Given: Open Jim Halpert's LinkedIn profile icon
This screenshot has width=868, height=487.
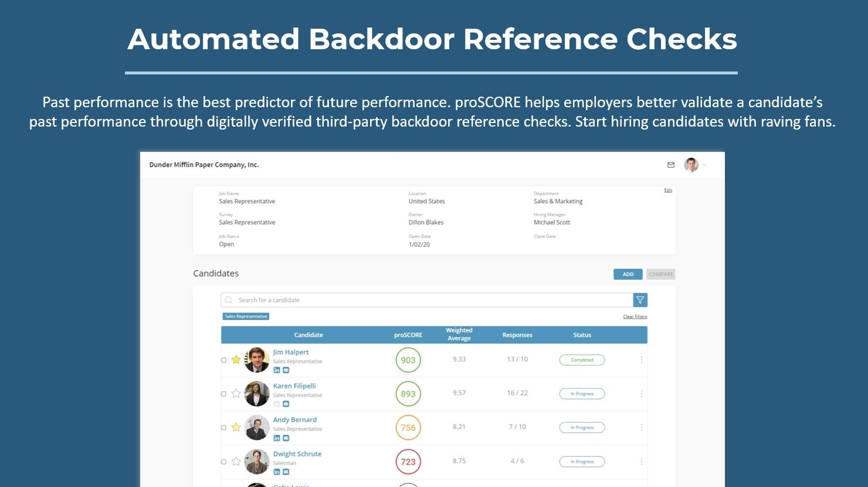Looking at the screenshot, I should pyautogui.click(x=277, y=370).
